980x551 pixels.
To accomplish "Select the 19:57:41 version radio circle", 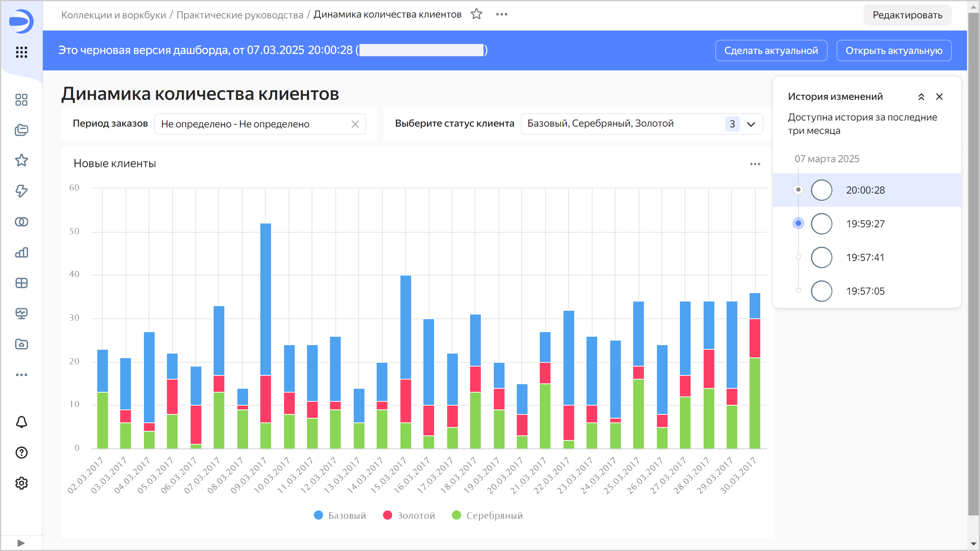I will point(822,258).
